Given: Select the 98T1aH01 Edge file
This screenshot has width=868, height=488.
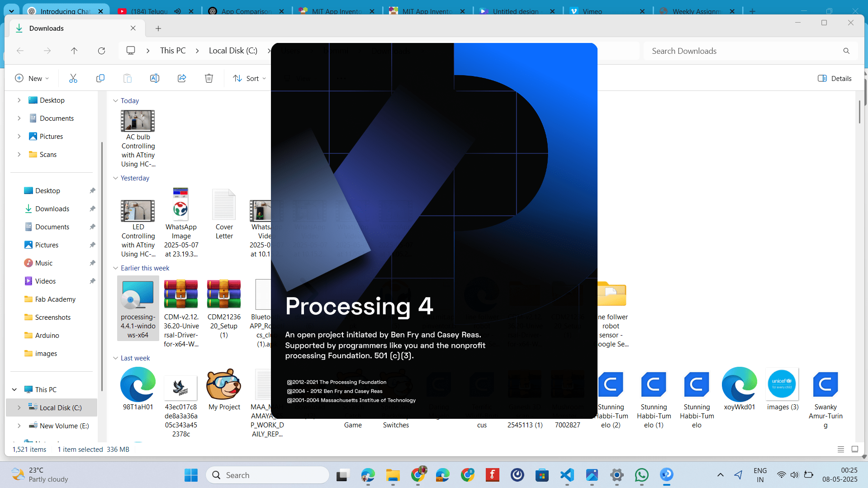Looking at the screenshot, I should (138, 389).
